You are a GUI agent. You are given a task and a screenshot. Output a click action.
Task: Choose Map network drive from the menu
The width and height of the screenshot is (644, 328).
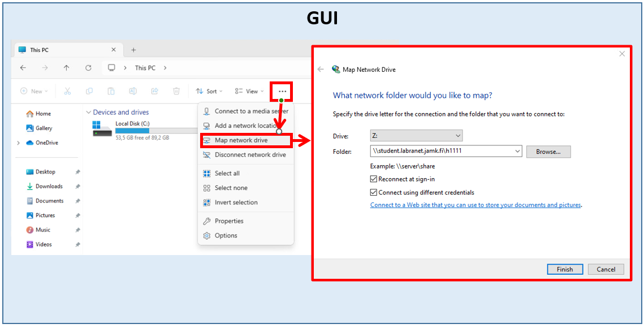pyautogui.click(x=240, y=139)
